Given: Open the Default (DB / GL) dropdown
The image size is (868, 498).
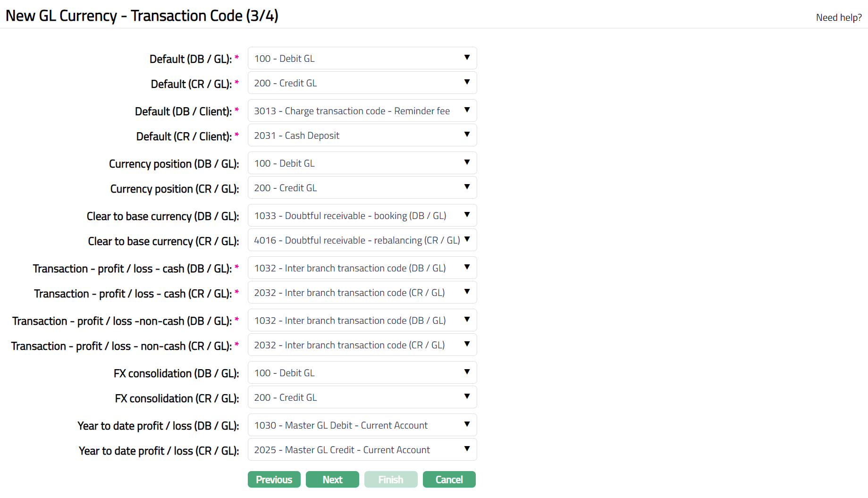Looking at the screenshot, I should coord(362,59).
